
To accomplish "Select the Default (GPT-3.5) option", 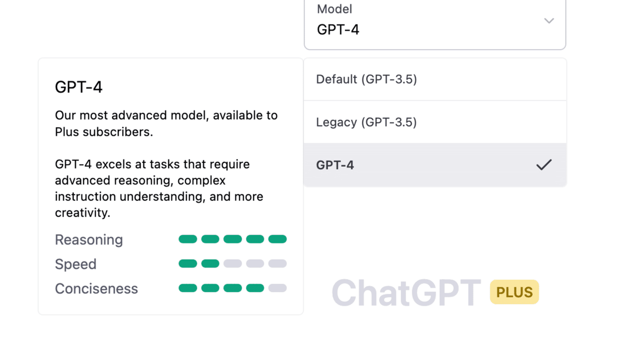I will click(366, 79).
